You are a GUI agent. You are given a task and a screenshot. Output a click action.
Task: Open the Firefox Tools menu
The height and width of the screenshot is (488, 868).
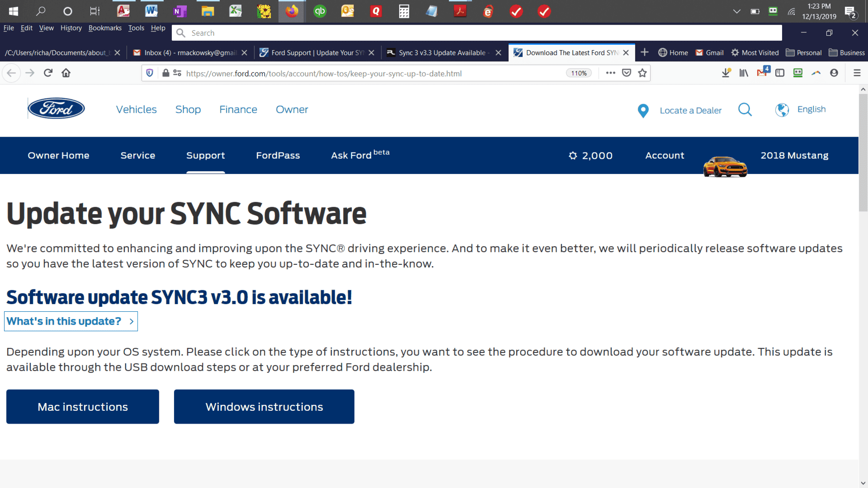pyautogui.click(x=136, y=28)
